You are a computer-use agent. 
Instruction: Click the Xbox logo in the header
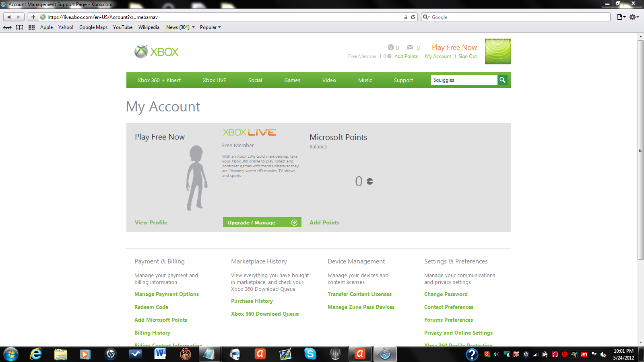[x=157, y=52]
